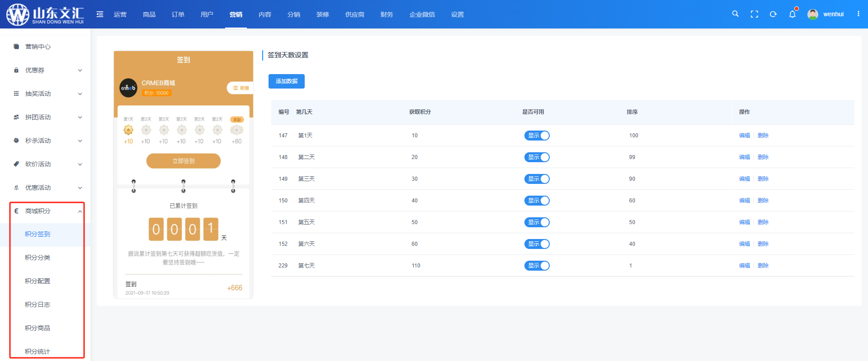Click 编辑 for the 第六天 row

click(x=745, y=244)
